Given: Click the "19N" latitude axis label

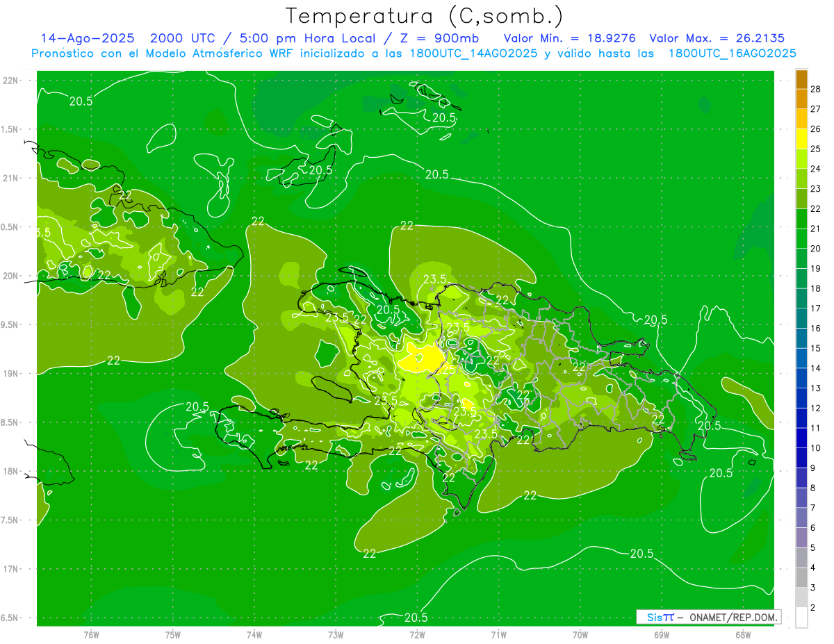Looking at the screenshot, I should (11, 373).
